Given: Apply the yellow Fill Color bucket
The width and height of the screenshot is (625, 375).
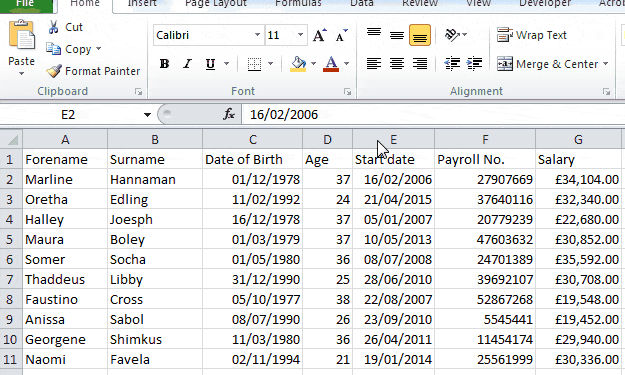Looking at the screenshot, I should 298,64.
